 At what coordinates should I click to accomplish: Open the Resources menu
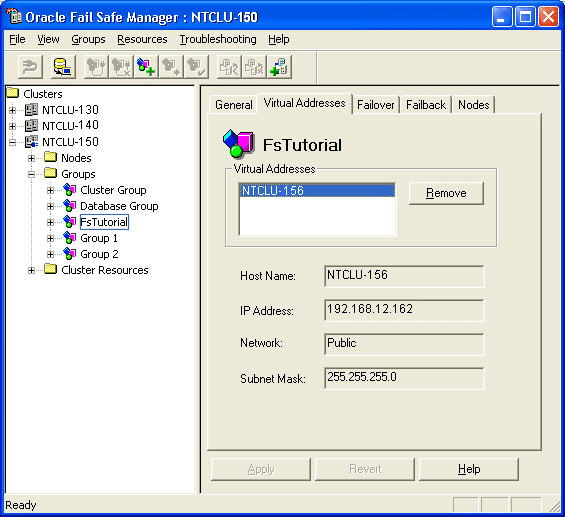coord(142,39)
